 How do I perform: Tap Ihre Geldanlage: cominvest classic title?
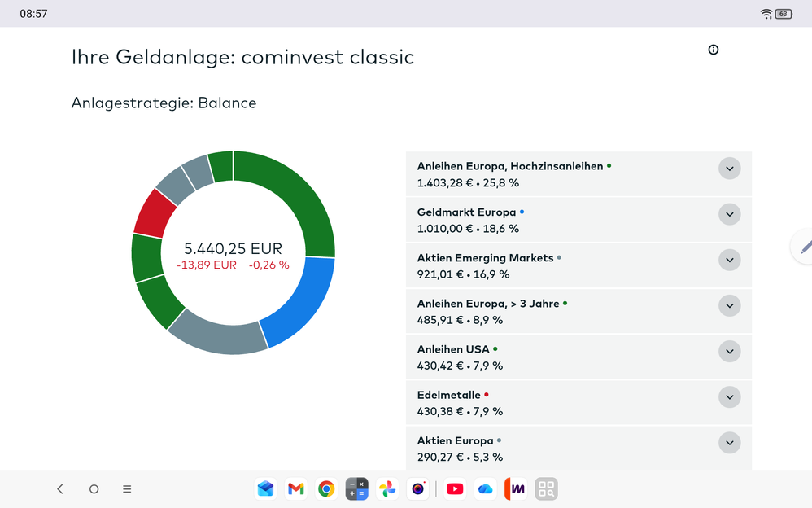pyautogui.click(x=242, y=57)
